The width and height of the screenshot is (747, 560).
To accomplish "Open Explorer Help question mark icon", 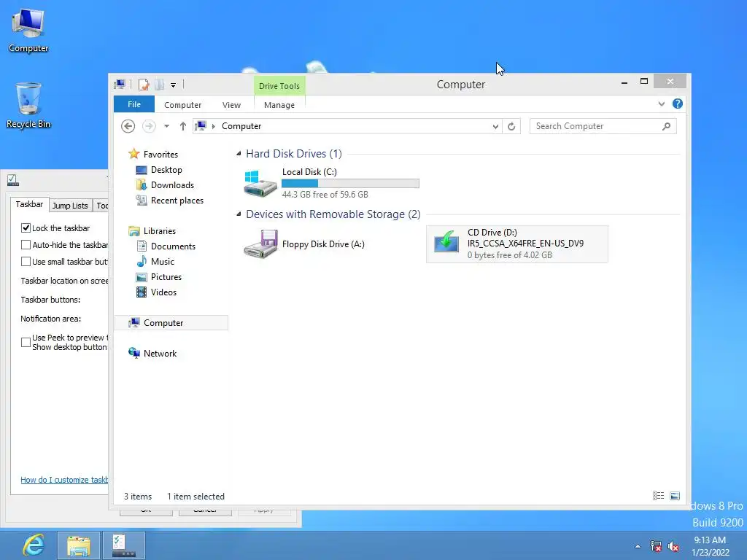I will [678, 104].
